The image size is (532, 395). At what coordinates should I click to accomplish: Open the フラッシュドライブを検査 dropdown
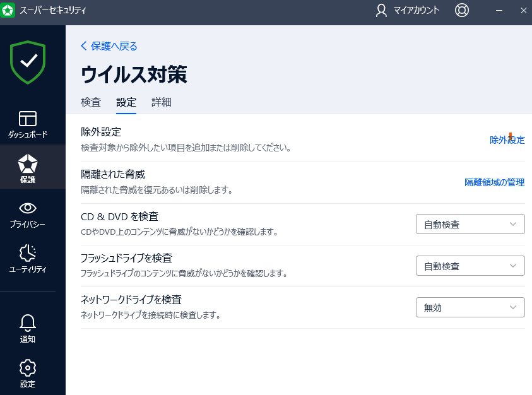[470, 265]
